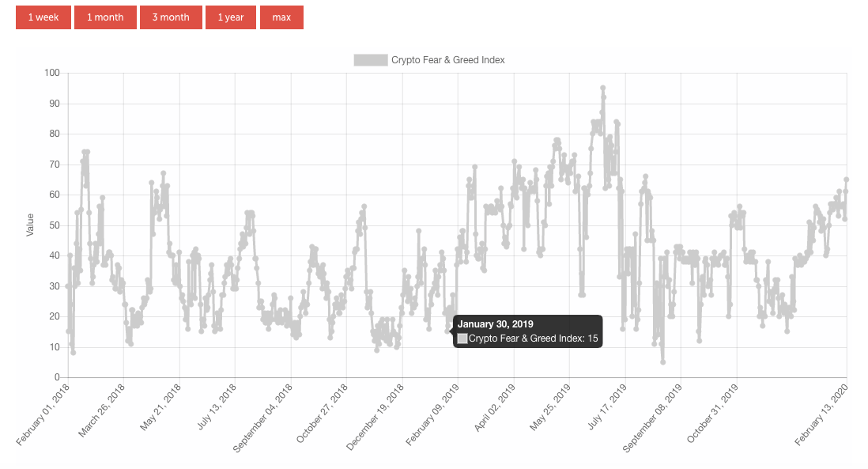868x469 pixels.
Task: Select the 3 month time range button
Action: [x=171, y=17]
